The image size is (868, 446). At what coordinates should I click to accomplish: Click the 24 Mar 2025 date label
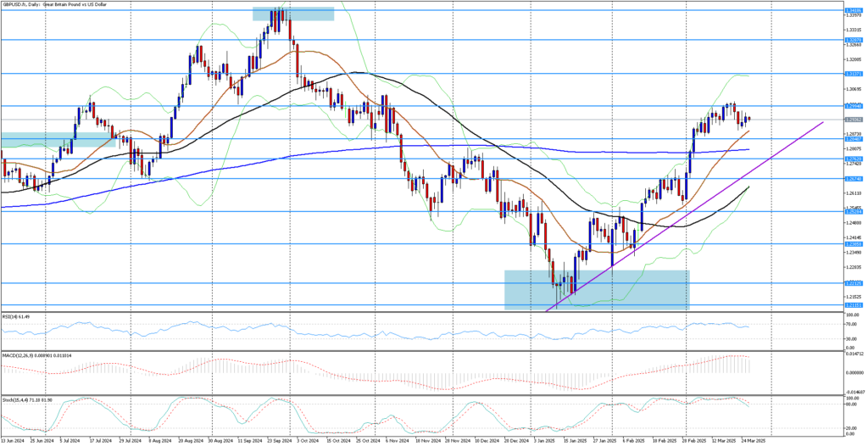[753, 441]
